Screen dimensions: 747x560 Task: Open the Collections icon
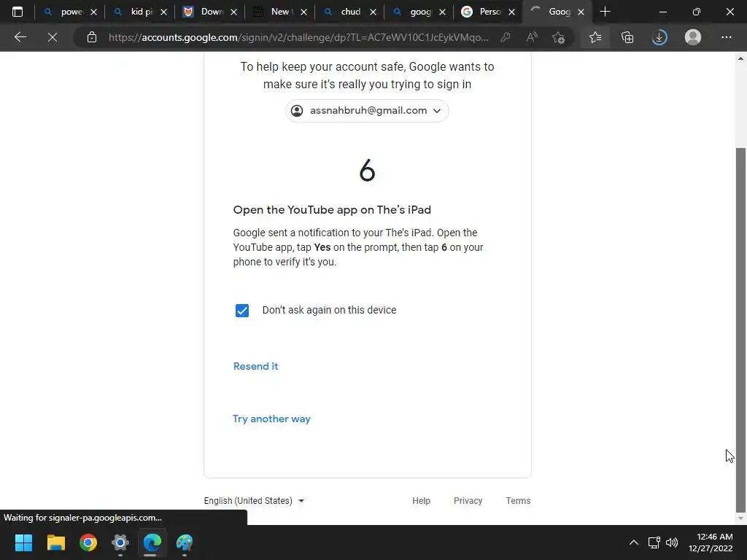click(627, 37)
